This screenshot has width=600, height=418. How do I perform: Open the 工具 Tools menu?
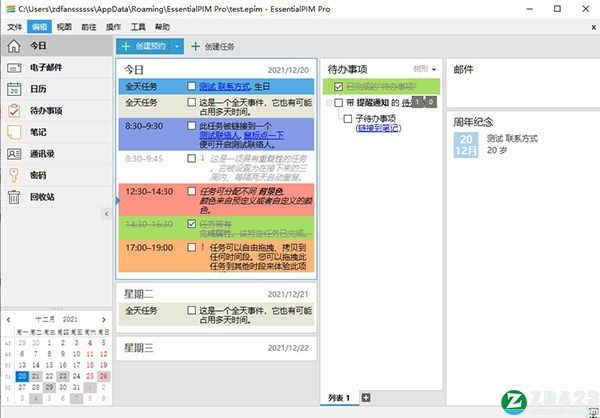tap(138, 27)
